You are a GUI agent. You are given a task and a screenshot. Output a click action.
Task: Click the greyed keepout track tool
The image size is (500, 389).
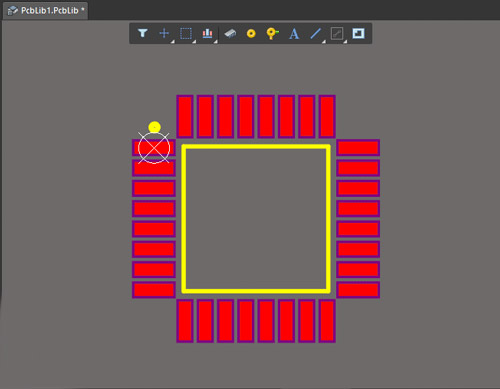[x=337, y=33]
